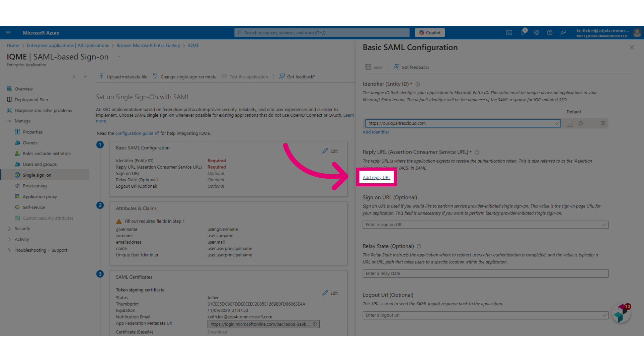The image size is (644, 362).
Task: Click the Add identifier link
Action: coord(376,132)
